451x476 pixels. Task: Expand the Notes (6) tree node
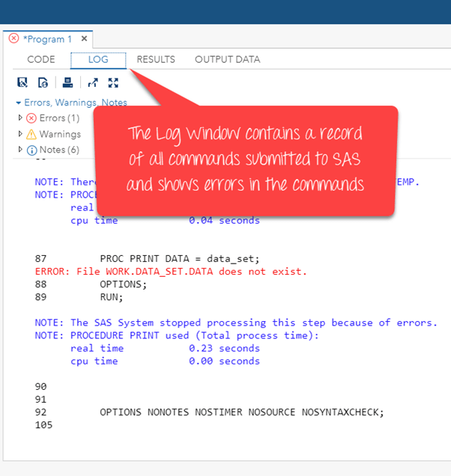coord(20,150)
